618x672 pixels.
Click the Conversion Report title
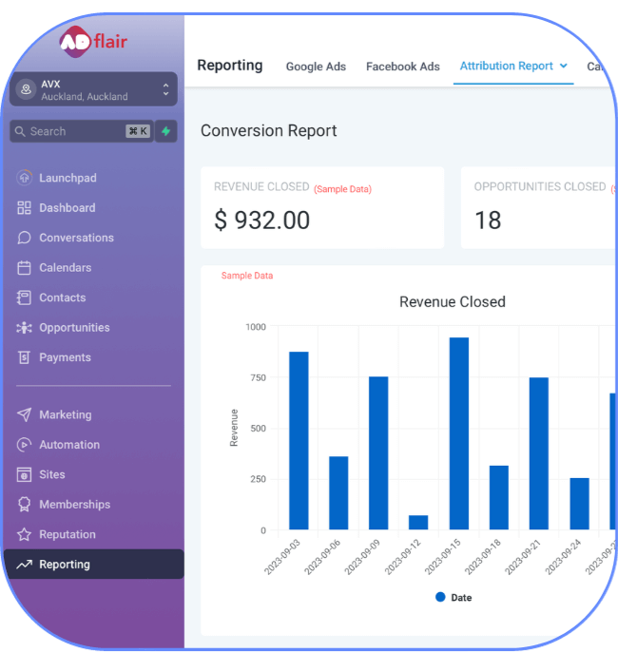click(x=269, y=131)
